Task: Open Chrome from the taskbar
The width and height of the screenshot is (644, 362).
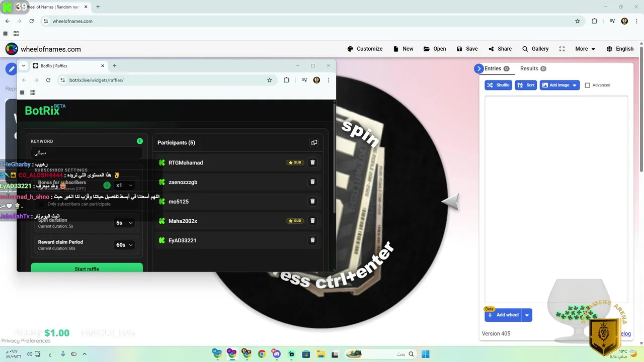Action: [x=262, y=354]
